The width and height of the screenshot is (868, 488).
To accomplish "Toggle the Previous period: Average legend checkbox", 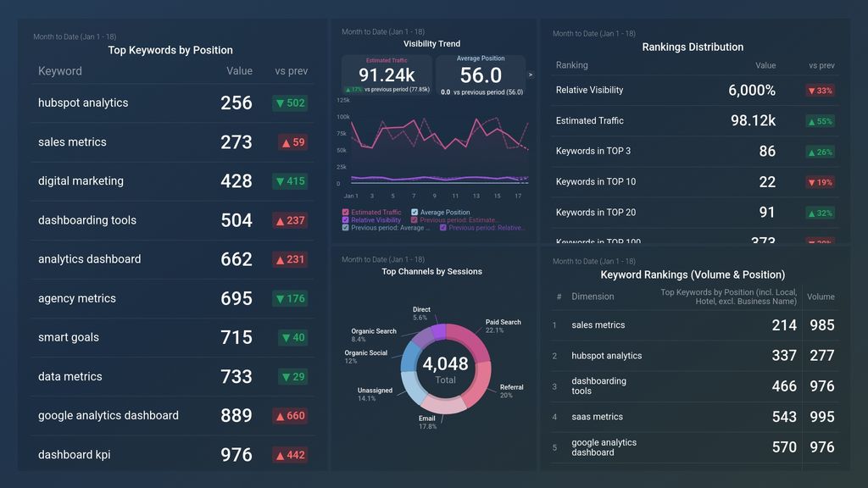I will (346, 227).
